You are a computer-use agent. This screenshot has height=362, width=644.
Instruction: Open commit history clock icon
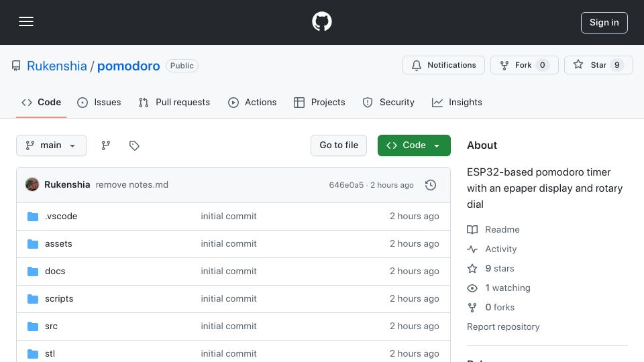coord(431,185)
